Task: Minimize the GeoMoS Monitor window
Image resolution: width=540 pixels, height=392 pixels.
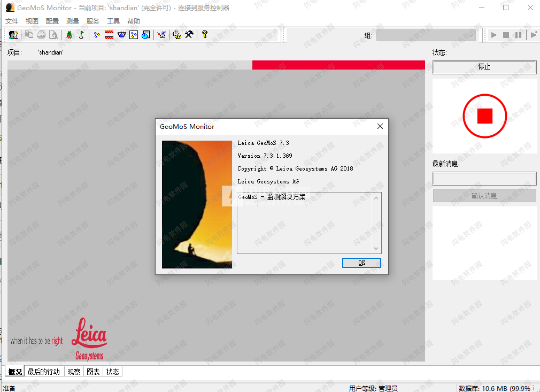Action: click(481, 7)
